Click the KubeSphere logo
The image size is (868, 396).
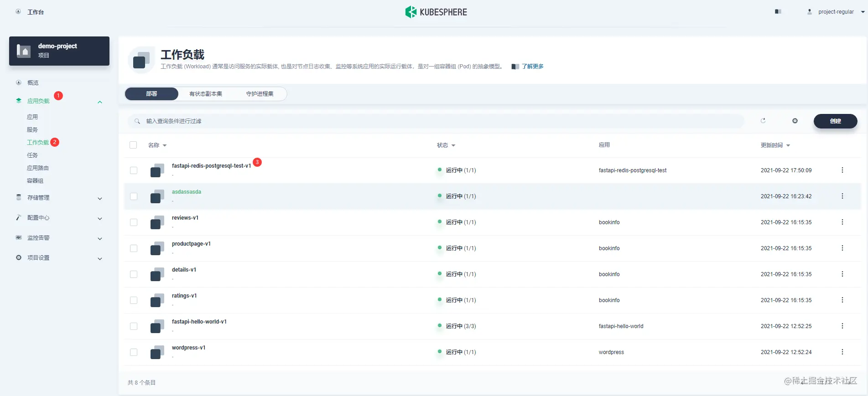pyautogui.click(x=436, y=12)
